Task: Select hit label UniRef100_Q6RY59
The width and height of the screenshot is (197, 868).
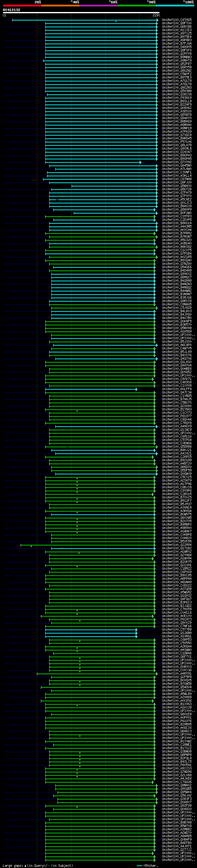Action: click(177, 67)
